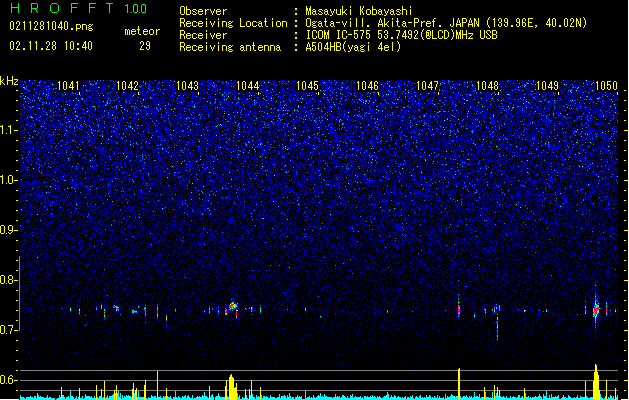The width and height of the screenshot is (629, 400).
Task: Click the 'meteor' label
Action: tap(142, 31)
